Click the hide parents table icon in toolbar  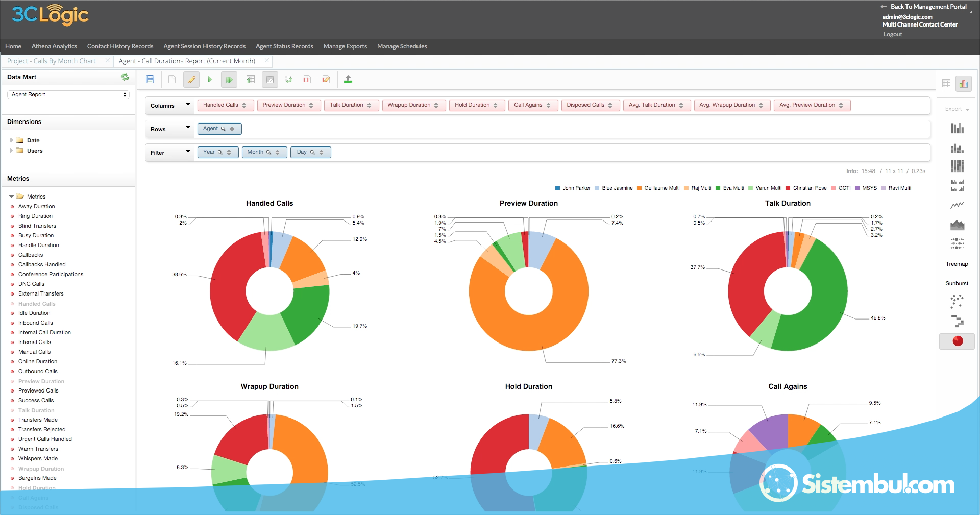point(251,79)
